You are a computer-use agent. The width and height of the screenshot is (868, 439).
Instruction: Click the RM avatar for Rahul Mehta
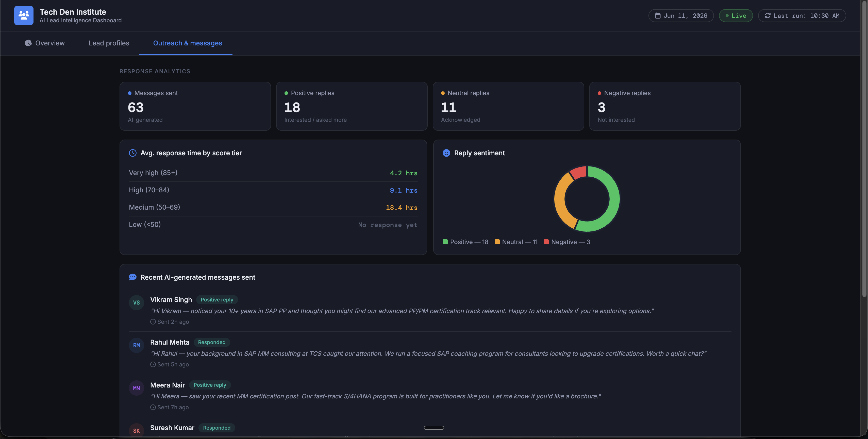[137, 345]
